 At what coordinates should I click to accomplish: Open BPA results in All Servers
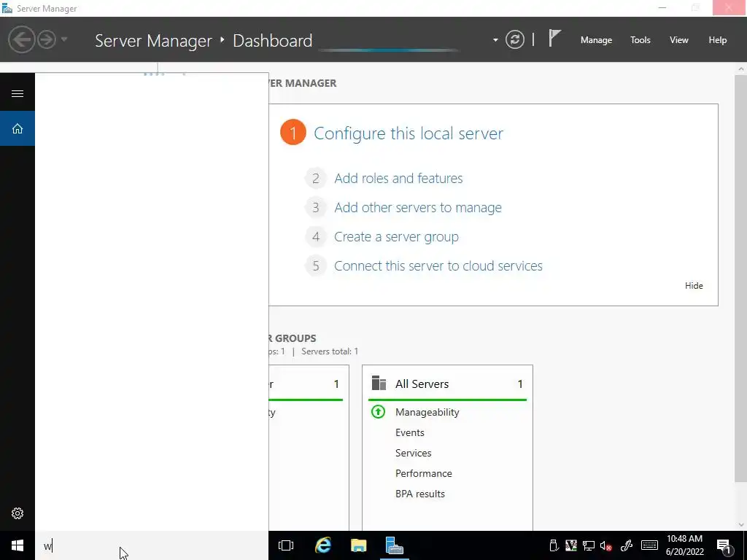(419, 494)
